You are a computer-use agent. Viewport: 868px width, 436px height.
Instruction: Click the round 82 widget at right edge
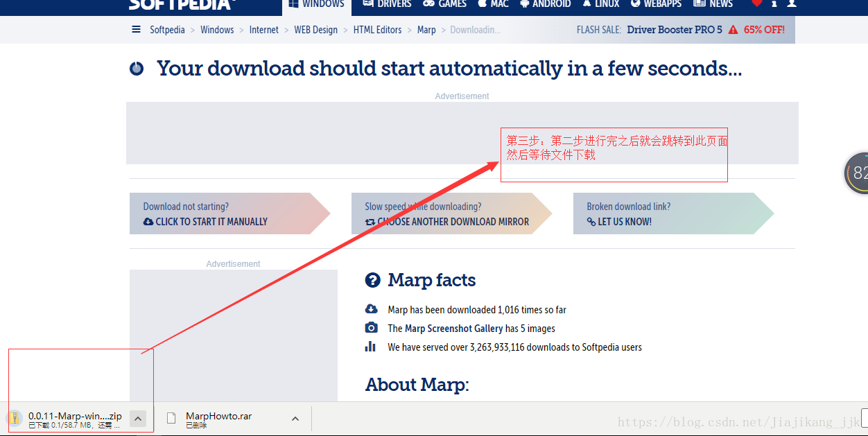click(856, 173)
